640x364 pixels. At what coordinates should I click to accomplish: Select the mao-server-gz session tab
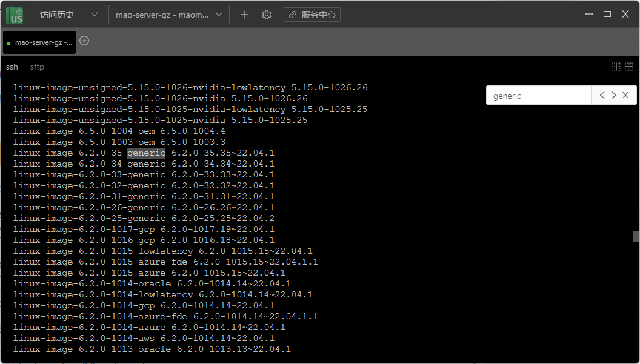coord(39,42)
